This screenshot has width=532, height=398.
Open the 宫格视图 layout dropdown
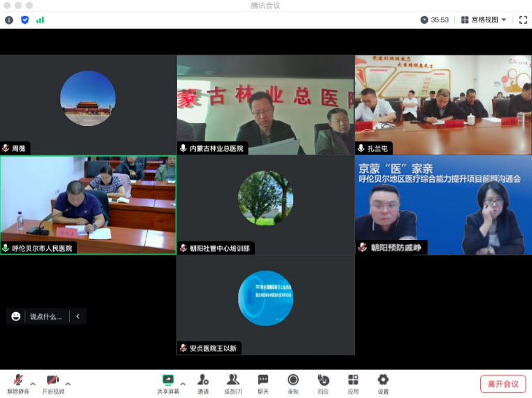(x=484, y=20)
